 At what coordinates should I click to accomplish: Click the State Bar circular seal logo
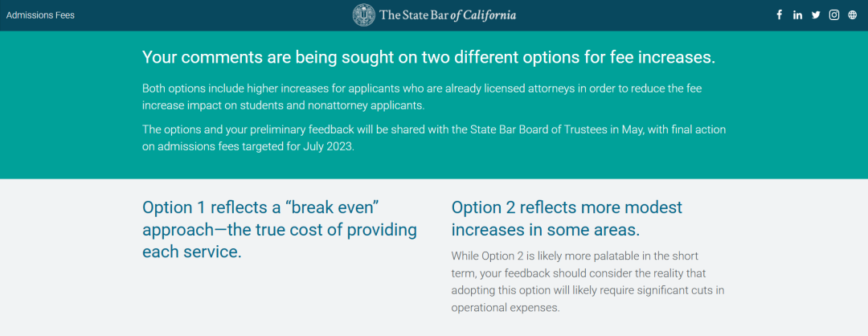tap(364, 15)
